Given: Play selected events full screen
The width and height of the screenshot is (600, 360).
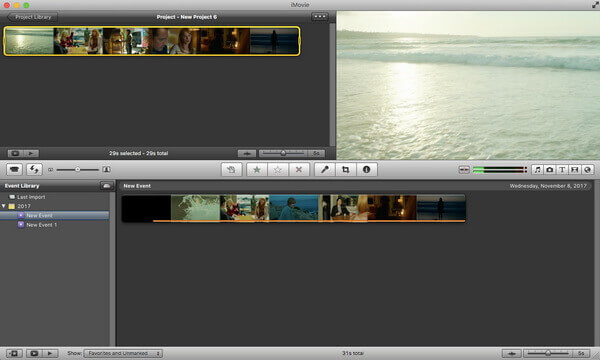Looking at the screenshot, I should point(34,353).
